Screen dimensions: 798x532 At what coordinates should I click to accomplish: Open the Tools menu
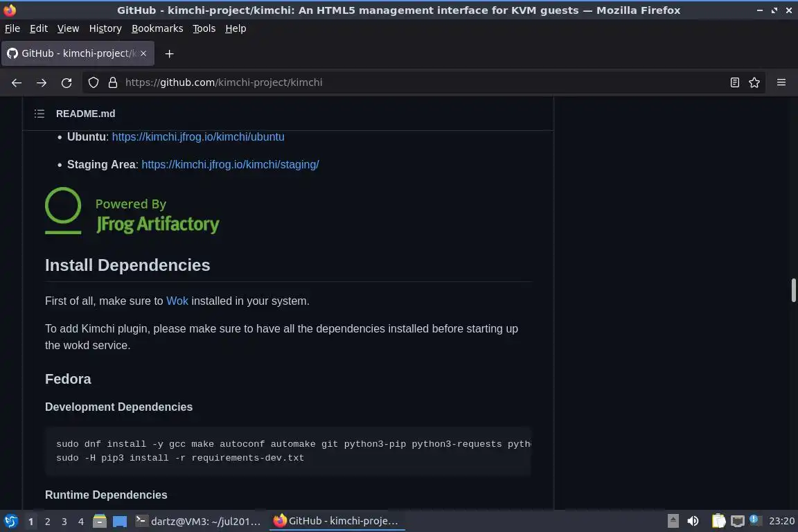204,28
